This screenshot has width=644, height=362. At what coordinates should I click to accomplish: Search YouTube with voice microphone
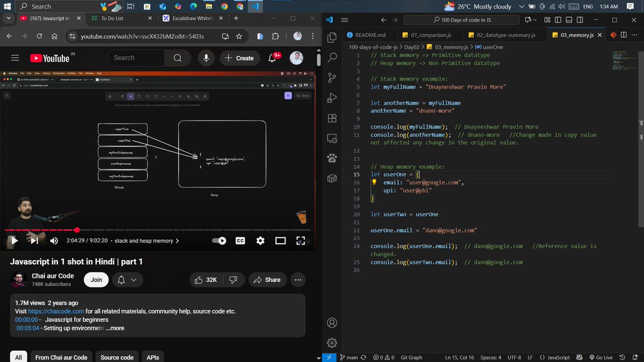tap(206, 58)
